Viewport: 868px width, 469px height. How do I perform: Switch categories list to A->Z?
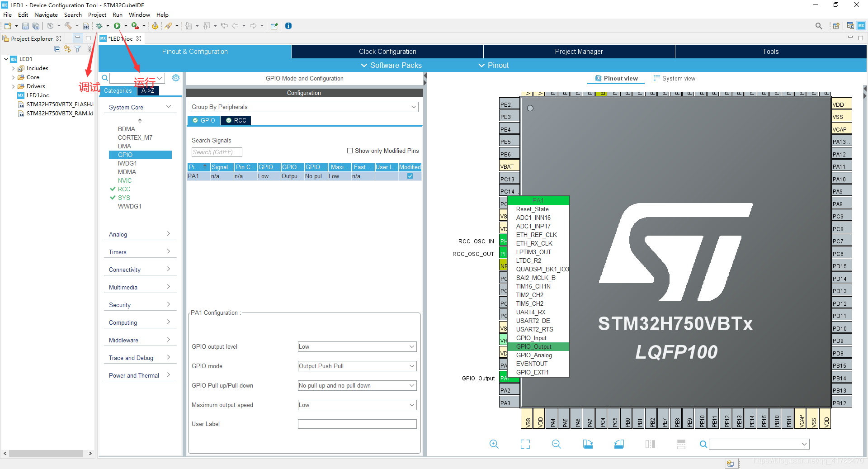click(x=148, y=90)
